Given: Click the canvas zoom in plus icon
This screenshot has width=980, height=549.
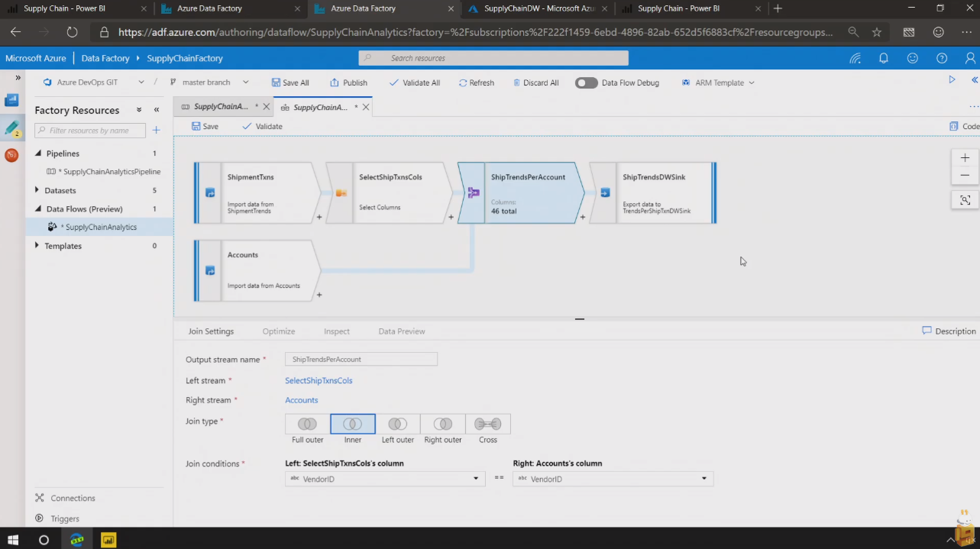Looking at the screenshot, I should (965, 157).
